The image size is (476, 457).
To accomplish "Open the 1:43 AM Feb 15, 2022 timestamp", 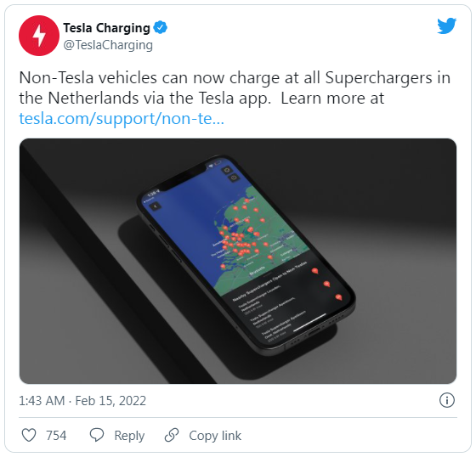I will [82, 401].
